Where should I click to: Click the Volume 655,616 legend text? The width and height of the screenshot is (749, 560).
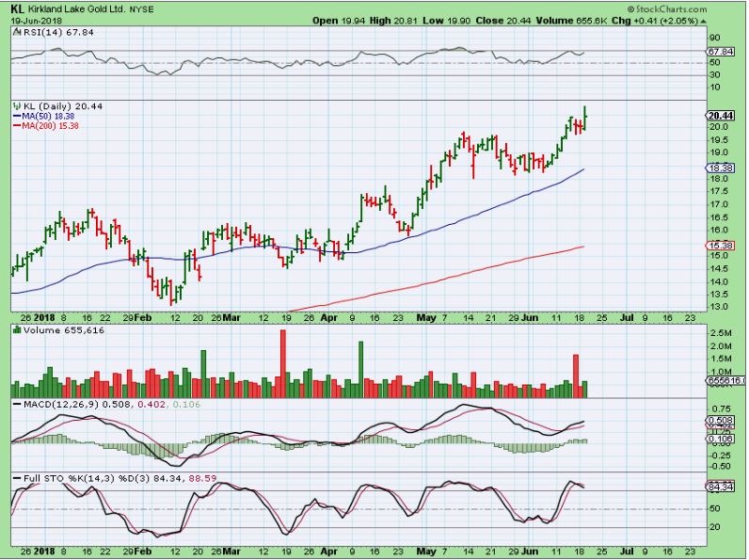64,330
